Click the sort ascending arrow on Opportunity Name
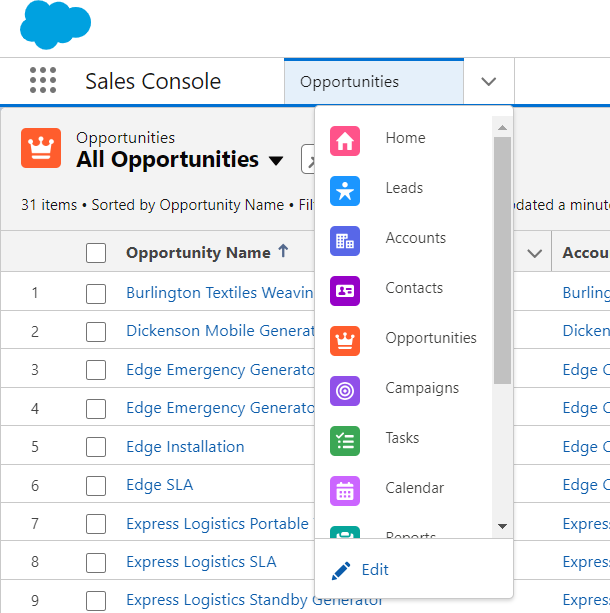This screenshot has width=610, height=613. point(283,251)
